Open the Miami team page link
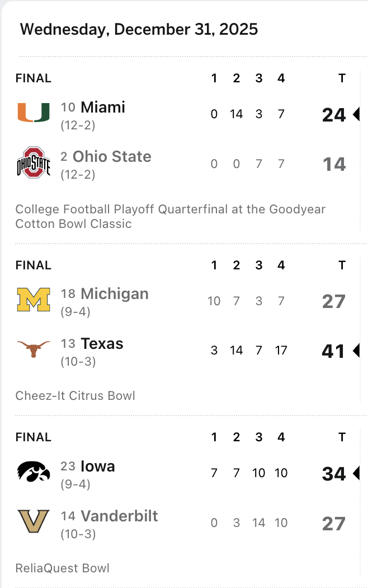 coord(103,107)
